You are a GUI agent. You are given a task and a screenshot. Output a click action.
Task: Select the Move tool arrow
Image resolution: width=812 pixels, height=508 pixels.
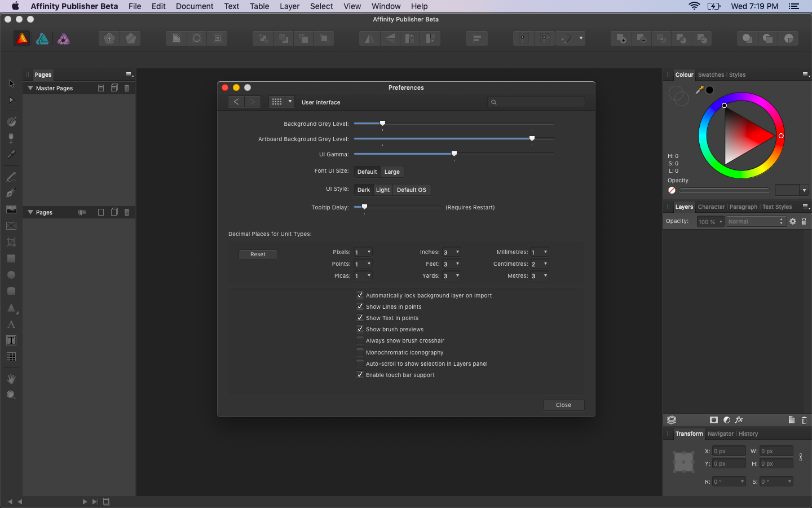[11, 84]
